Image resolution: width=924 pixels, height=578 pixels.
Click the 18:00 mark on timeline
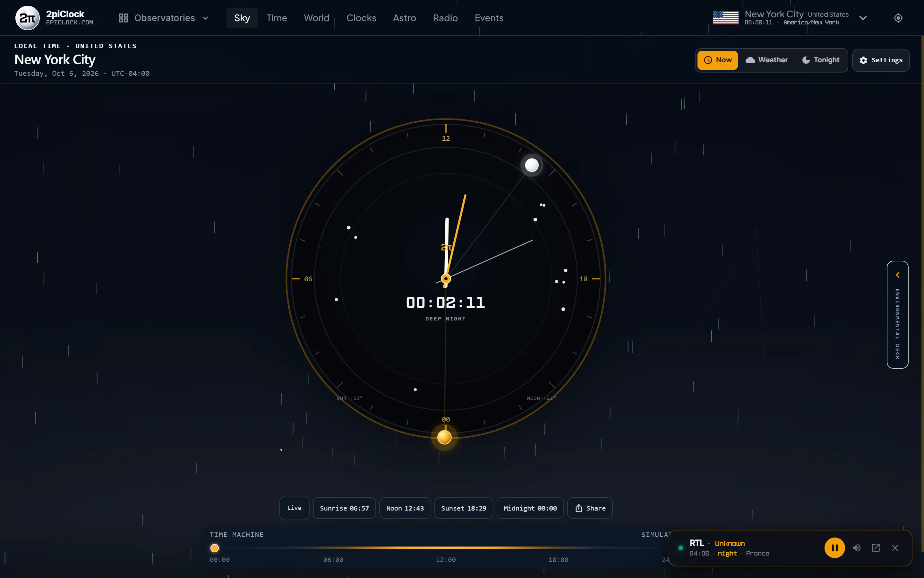tap(558, 560)
